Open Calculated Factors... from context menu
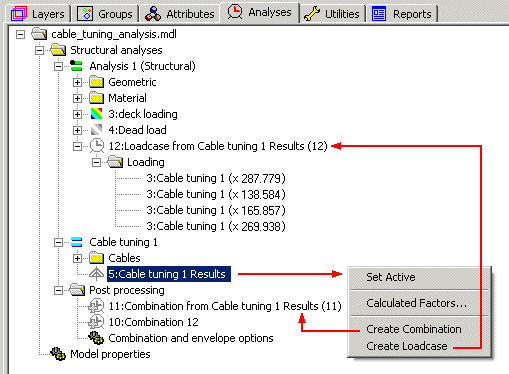Screen dimensions: 509x374 coord(416,303)
